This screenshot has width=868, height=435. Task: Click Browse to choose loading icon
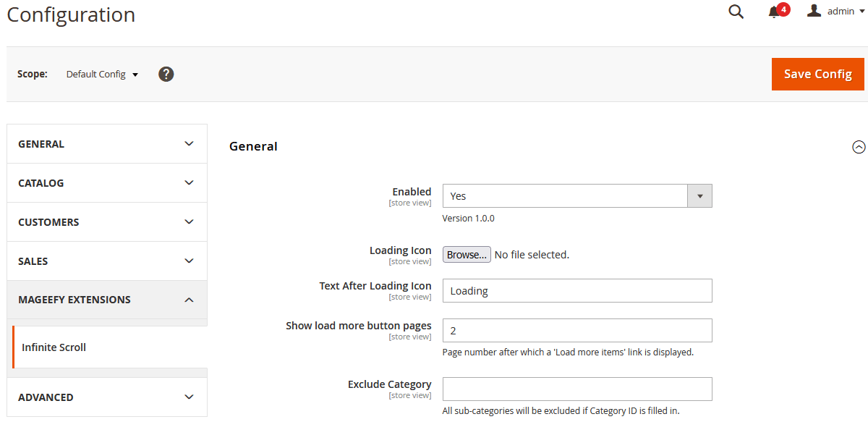click(467, 255)
